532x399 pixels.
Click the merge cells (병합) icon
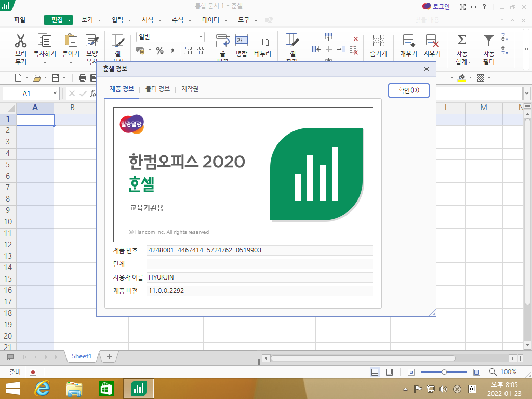click(242, 40)
